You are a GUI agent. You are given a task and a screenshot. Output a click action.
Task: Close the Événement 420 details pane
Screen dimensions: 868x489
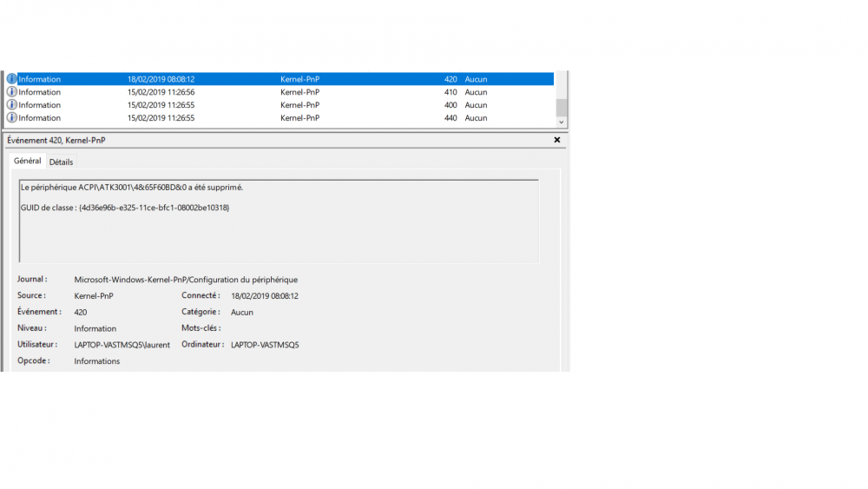[557, 140]
